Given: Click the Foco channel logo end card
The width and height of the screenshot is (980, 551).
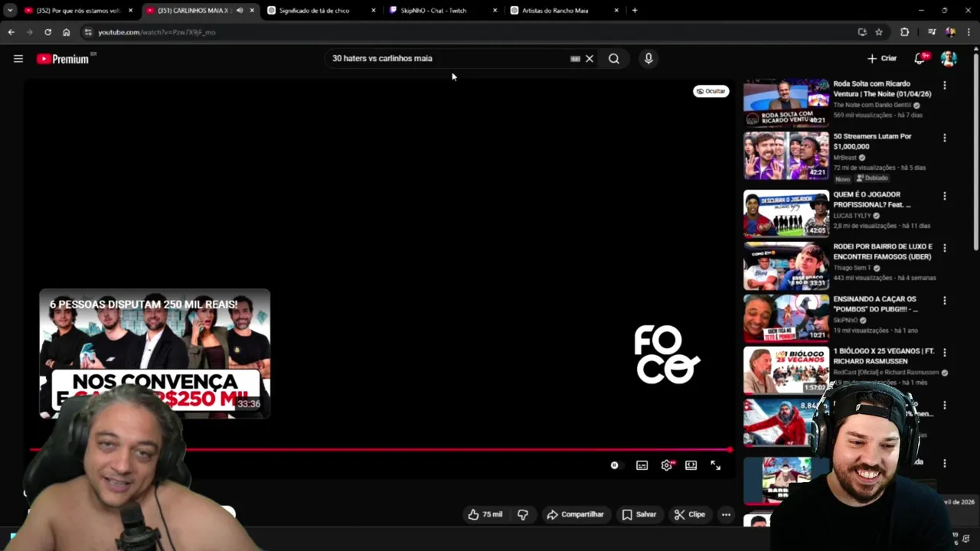Looking at the screenshot, I should (667, 354).
